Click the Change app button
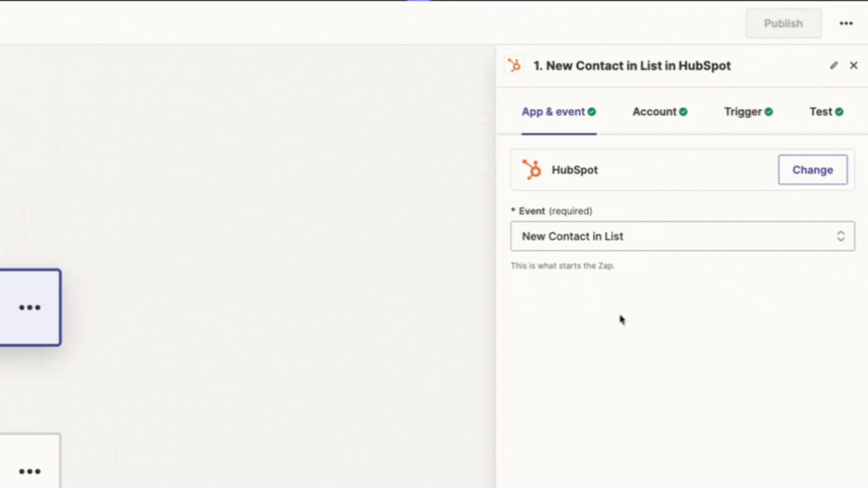Image resolution: width=868 pixels, height=488 pixels. pyautogui.click(x=812, y=170)
